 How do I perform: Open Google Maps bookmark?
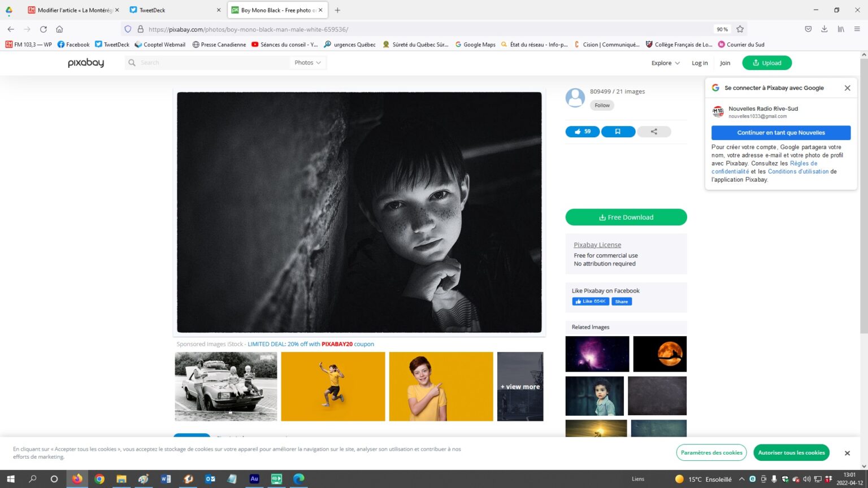(x=475, y=45)
